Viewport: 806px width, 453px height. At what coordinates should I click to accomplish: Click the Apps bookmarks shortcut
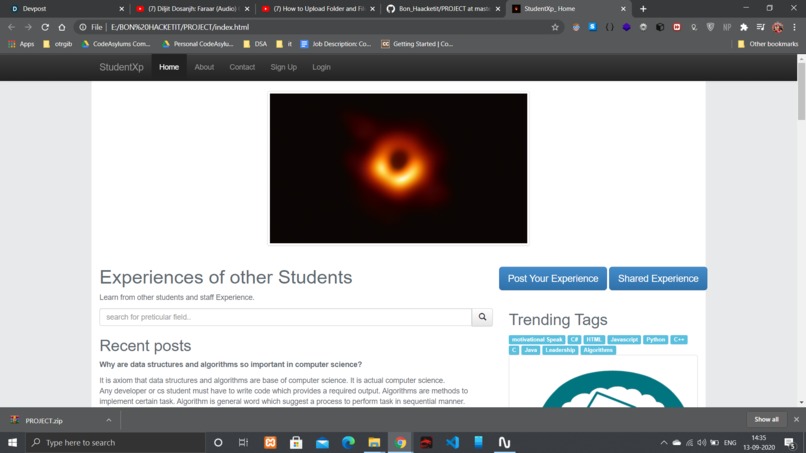click(21, 44)
